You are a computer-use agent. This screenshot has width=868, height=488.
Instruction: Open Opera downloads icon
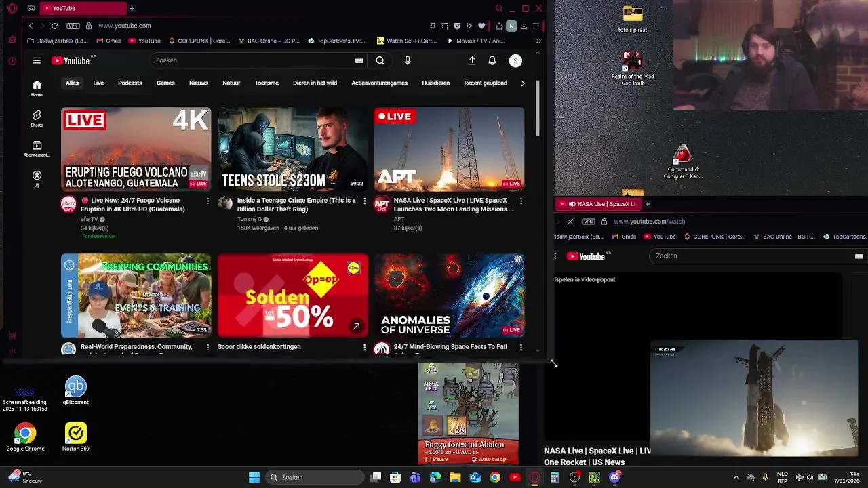point(524,26)
